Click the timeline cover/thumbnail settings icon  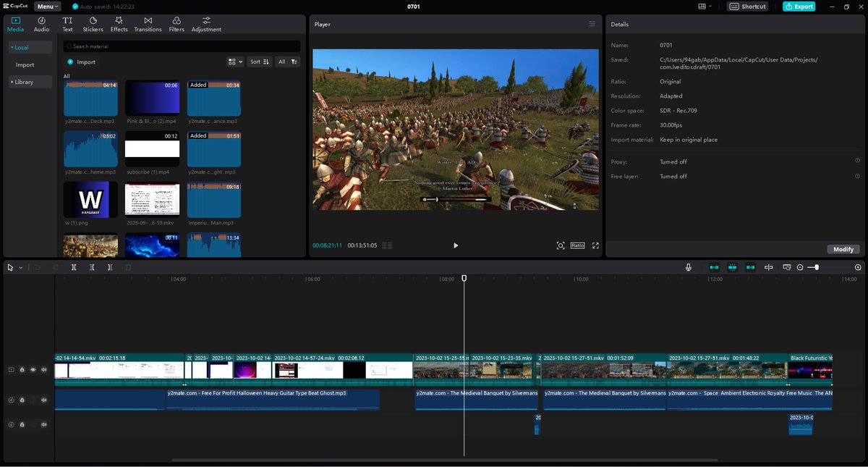pyautogui.click(x=786, y=267)
